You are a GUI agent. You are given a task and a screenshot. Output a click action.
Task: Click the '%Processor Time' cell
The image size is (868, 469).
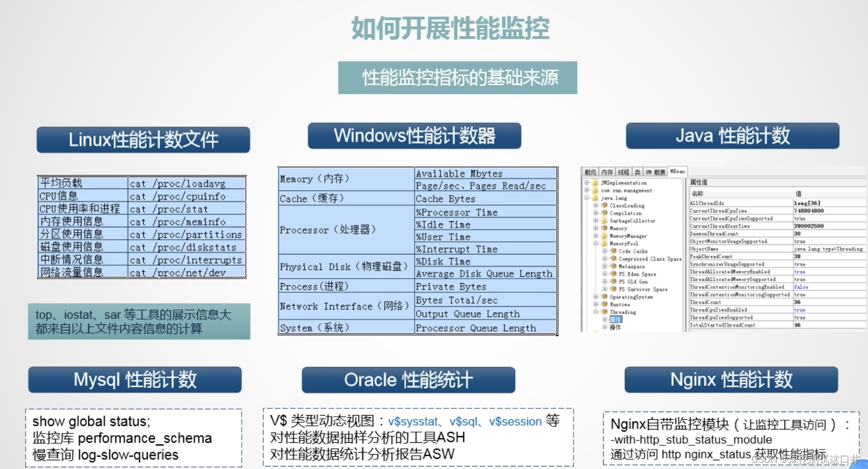(486, 212)
